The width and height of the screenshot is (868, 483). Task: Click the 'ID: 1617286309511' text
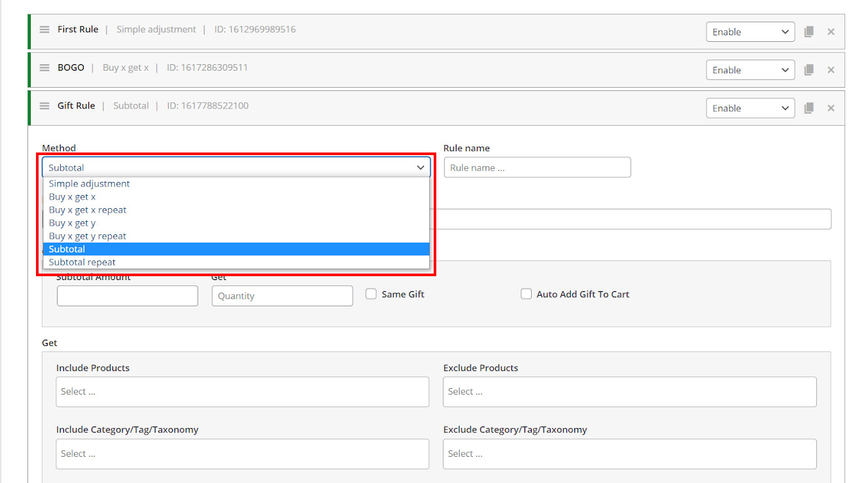tap(207, 67)
